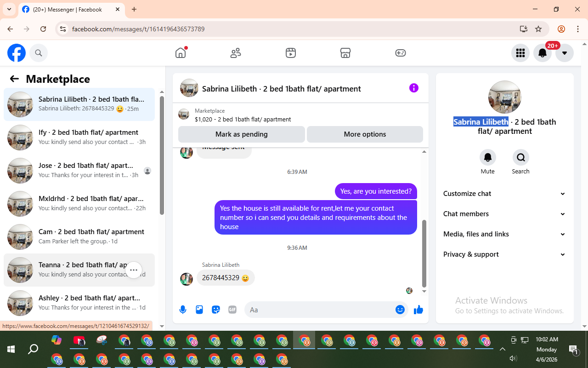Expand the Privacy & support section
Image resolution: width=588 pixels, height=368 pixels.
tap(504, 254)
